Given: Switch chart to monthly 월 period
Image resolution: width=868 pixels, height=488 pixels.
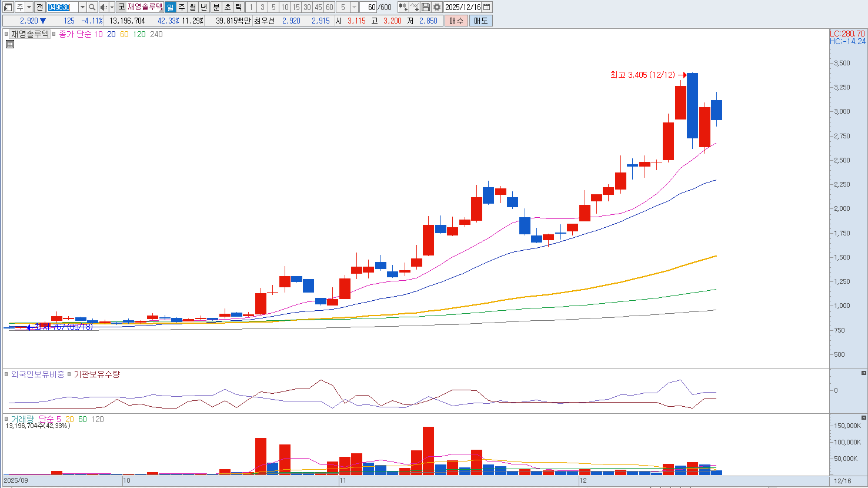Looking at the screenshot, I should click(x=193, y=7).
